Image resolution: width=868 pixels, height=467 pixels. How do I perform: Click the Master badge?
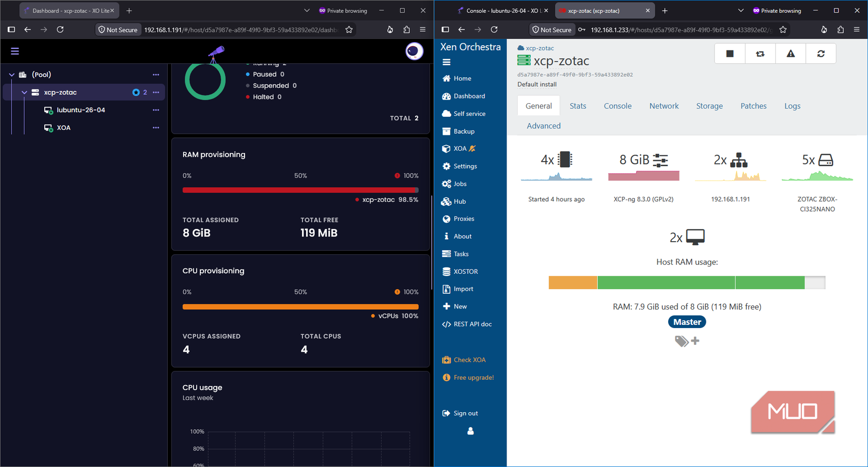click(687, 322)
